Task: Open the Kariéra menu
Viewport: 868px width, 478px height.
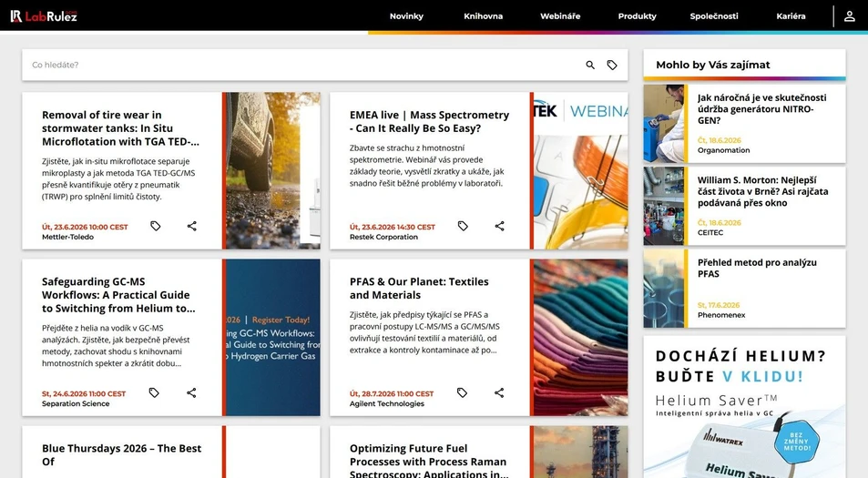Action: (791, 16)
